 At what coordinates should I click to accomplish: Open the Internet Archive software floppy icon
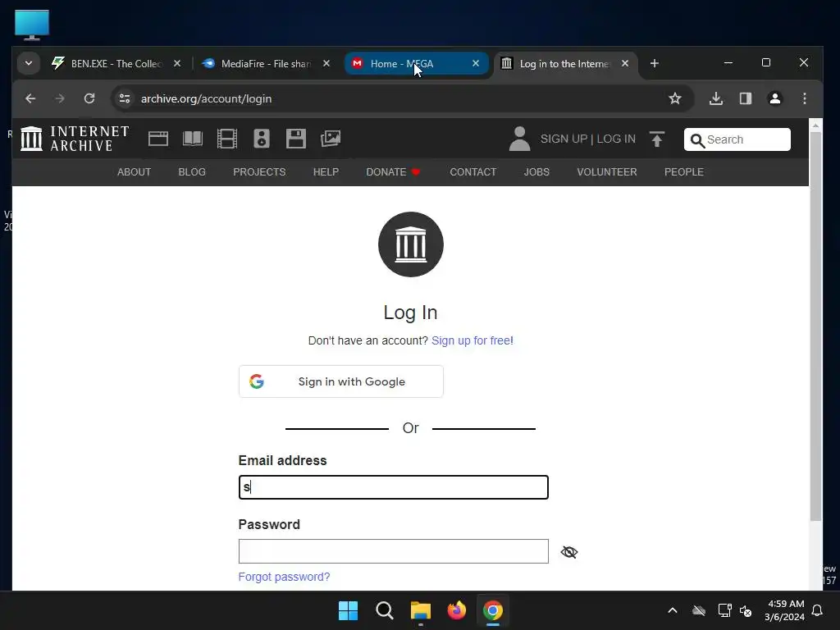[295, 139]
